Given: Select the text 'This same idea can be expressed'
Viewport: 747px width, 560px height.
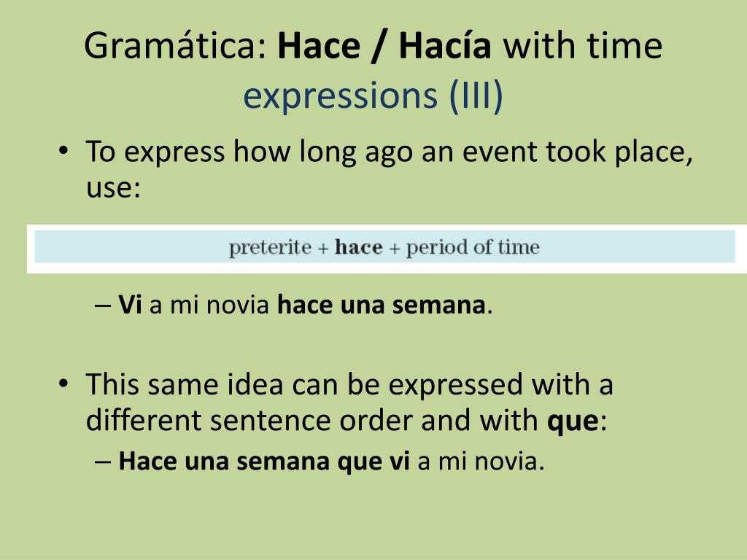Looking at the screenshot, I should tap(304, 385).
